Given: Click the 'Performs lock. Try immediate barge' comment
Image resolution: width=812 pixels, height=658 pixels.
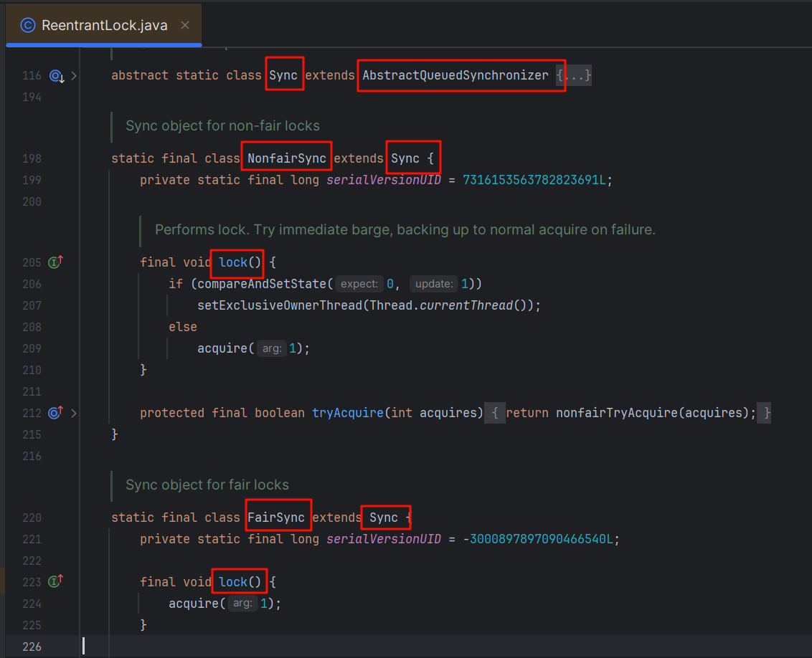Looking at the screenshot, I should pyautogui.click(x=405, y=229).
